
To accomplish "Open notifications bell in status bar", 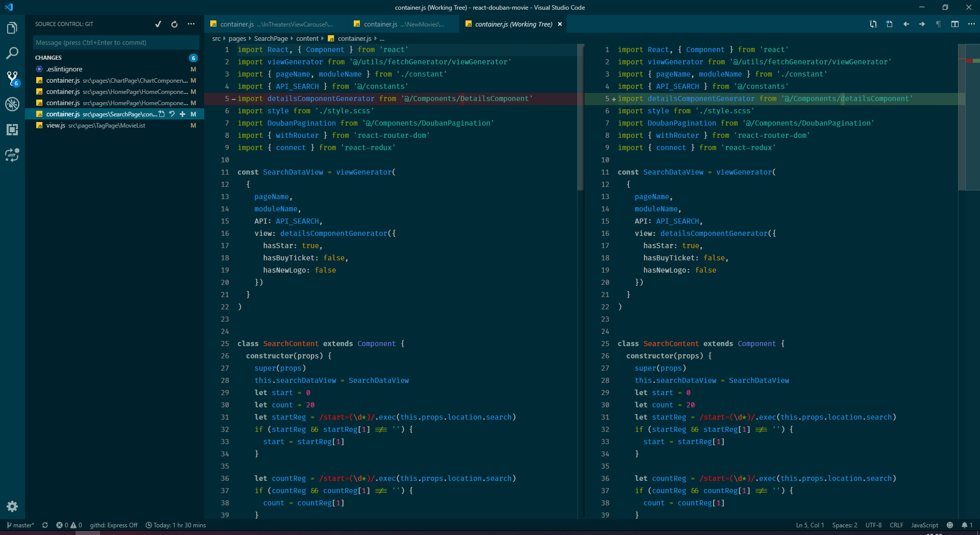I will (x=967, y=525).
